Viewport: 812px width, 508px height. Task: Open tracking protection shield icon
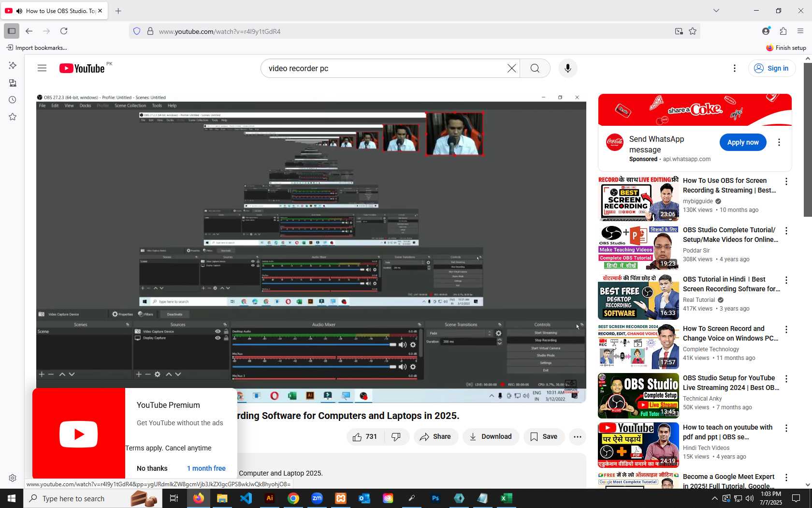click(137, 31)
